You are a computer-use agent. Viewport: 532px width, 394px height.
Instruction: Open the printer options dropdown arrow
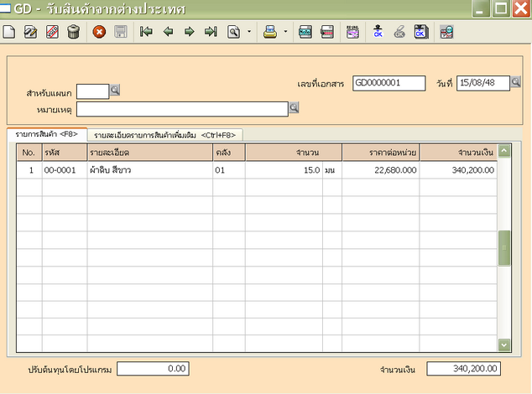[x=286, y=33]
